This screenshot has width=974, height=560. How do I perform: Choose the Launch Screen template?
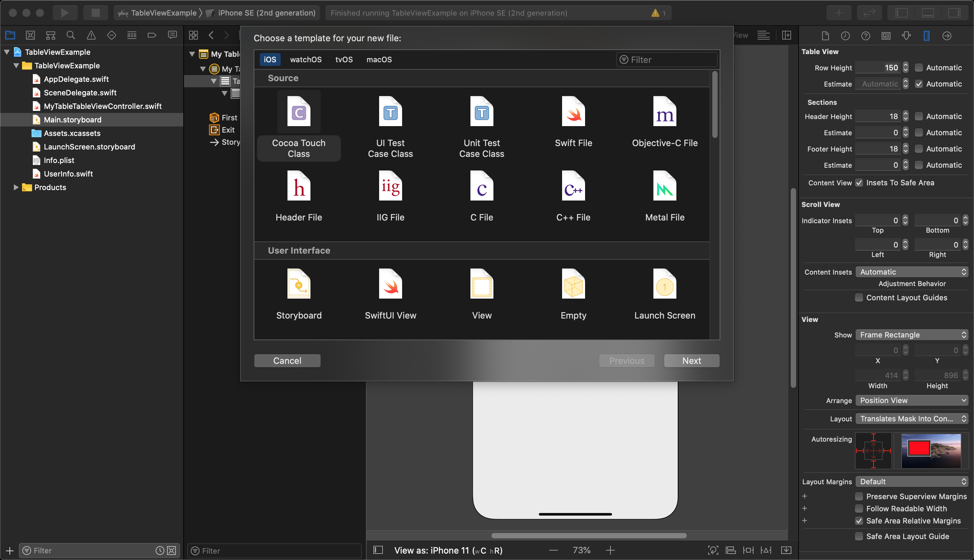click(x=665, y=294)
